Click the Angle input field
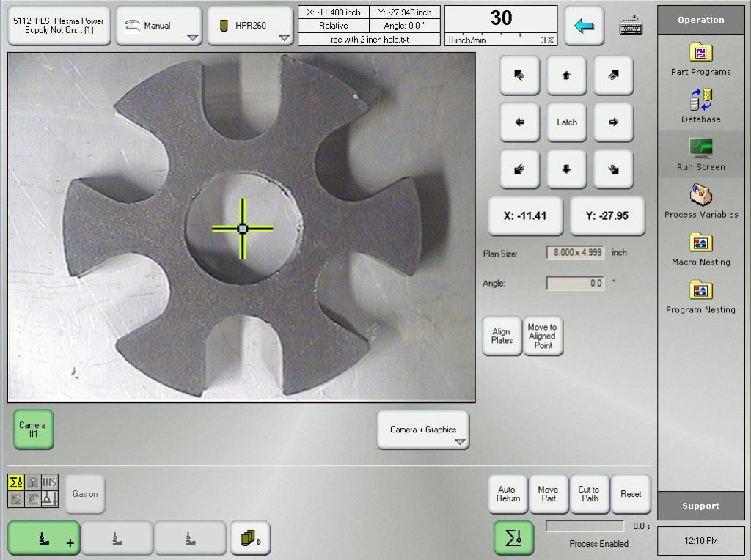751x560 pixels. [x=574, y=283]
